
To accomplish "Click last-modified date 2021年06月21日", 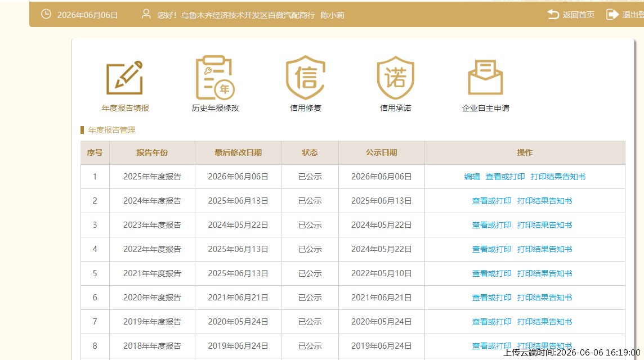I will click(238, 298).
